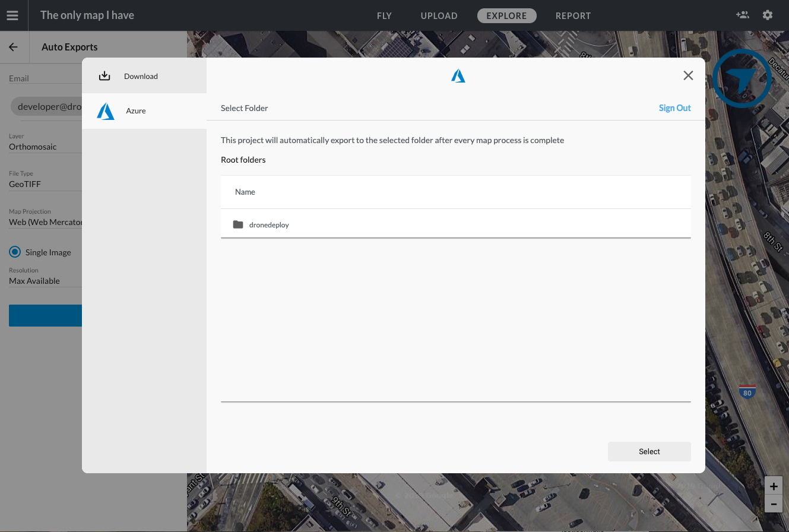789x532 pixels.
Task: Zoom in using the map plus control
Action: tap(774, 486)
